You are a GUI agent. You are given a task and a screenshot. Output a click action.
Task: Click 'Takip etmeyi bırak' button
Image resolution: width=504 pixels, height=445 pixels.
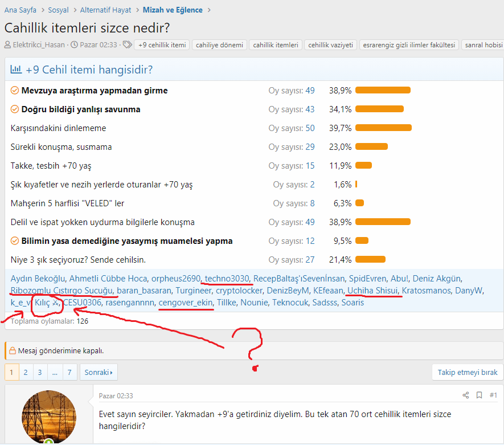click(x=468, y=372)
